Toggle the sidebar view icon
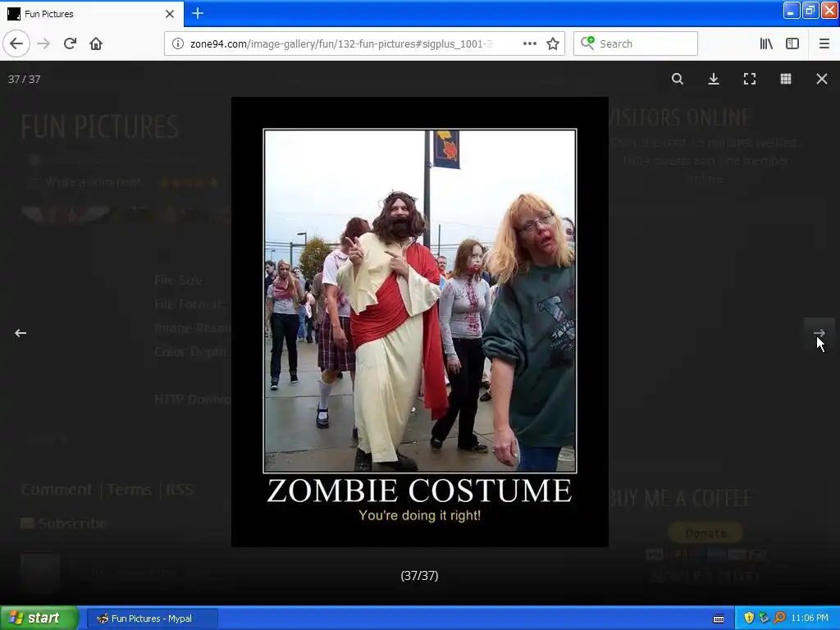The image size is (840, 630). point(792,43)
